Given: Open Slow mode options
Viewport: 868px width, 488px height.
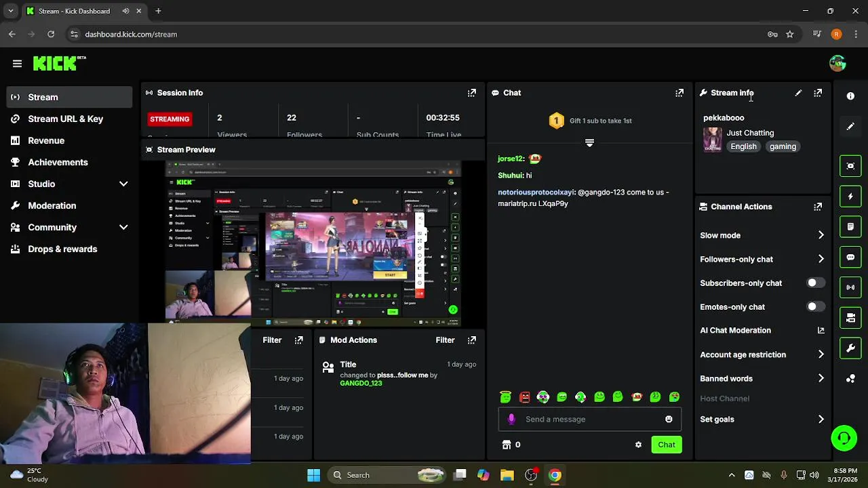Looking at the screenshot, I should coord(762,235).
